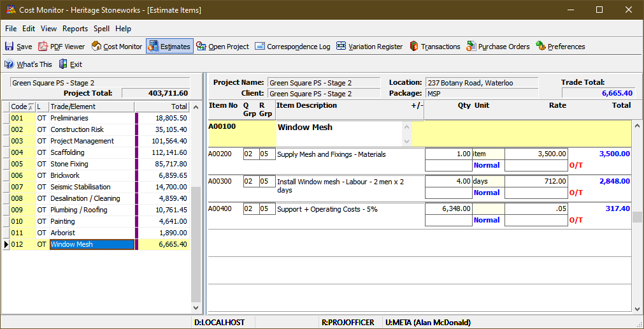Click Qty 6,348.00 for item A00400

tap(448, 209)
